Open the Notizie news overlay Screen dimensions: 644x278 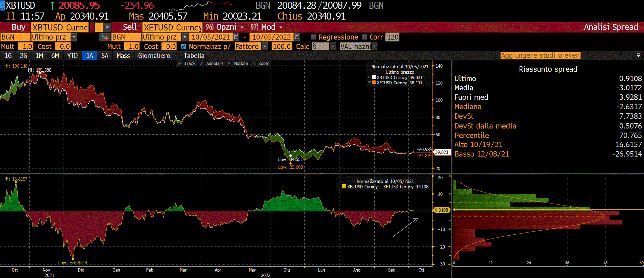[x=238, y=63]
